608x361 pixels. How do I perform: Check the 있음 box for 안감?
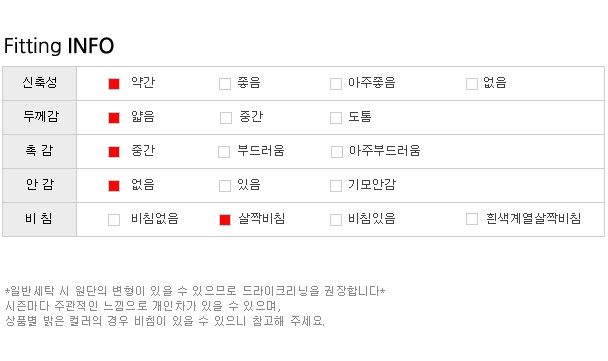coord(225,186)
